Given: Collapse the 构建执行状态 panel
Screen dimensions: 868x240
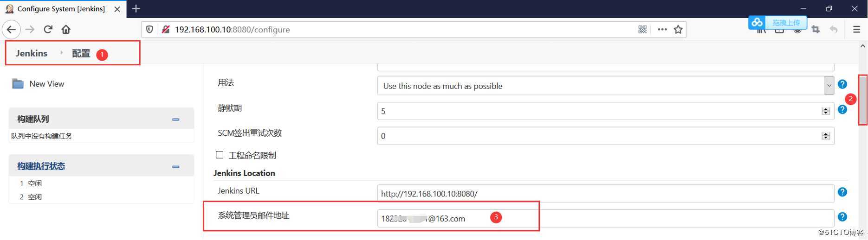Looking at the screenshot, I should 175,167.
